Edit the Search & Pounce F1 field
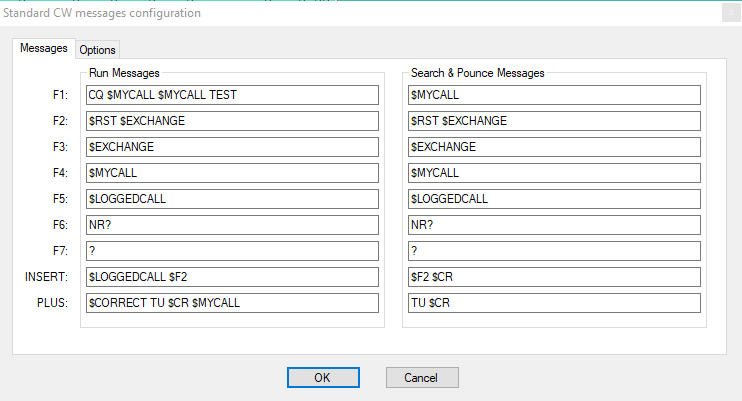Screen dimensions: 742x401 point(554,95)
